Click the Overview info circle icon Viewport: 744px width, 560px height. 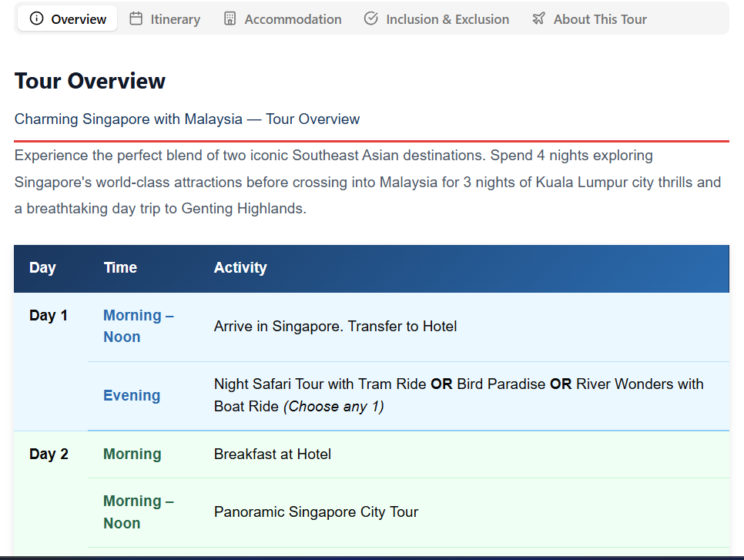point(36,18)
